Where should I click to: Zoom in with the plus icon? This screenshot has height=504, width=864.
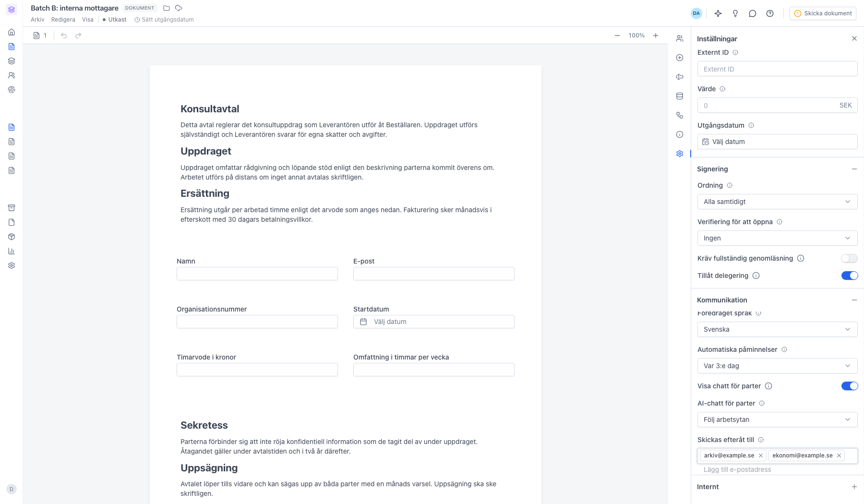(x=656, y=36)
